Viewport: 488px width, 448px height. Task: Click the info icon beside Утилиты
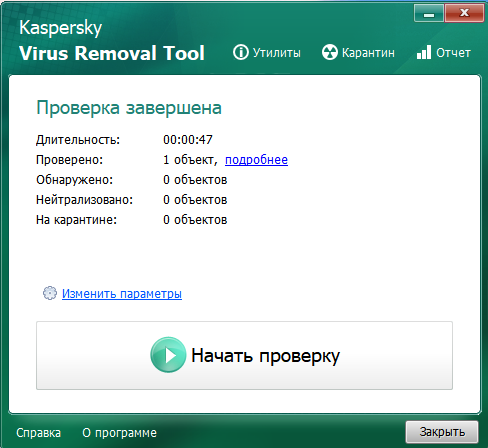tap(240, 52)
